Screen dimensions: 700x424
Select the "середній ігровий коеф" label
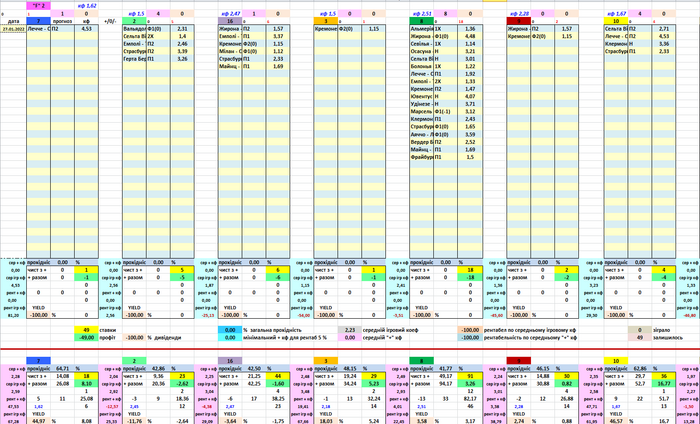point(390,330)
